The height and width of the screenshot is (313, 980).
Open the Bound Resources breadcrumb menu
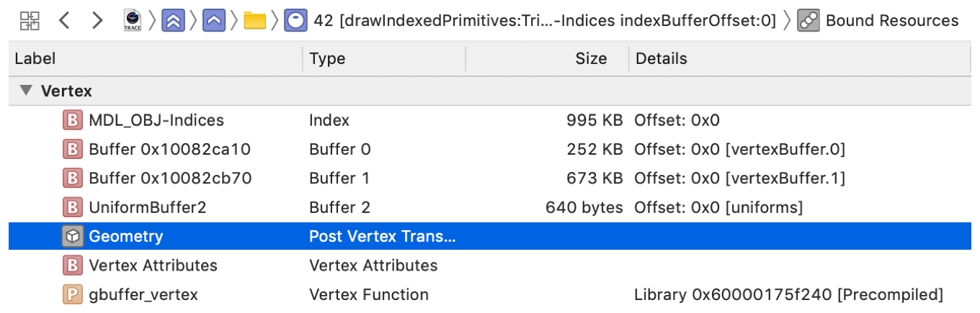(892, 20)
